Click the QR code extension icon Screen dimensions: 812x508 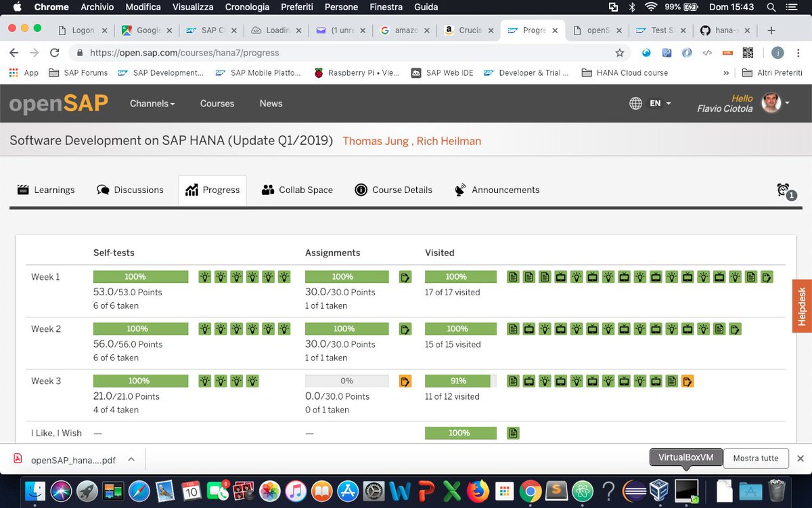pyautogui.click(x=748, y=53)
